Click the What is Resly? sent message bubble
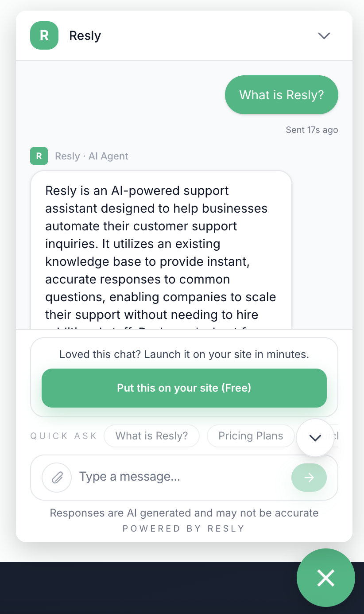This screenshot has width=364, height=614. click(281, 95)
